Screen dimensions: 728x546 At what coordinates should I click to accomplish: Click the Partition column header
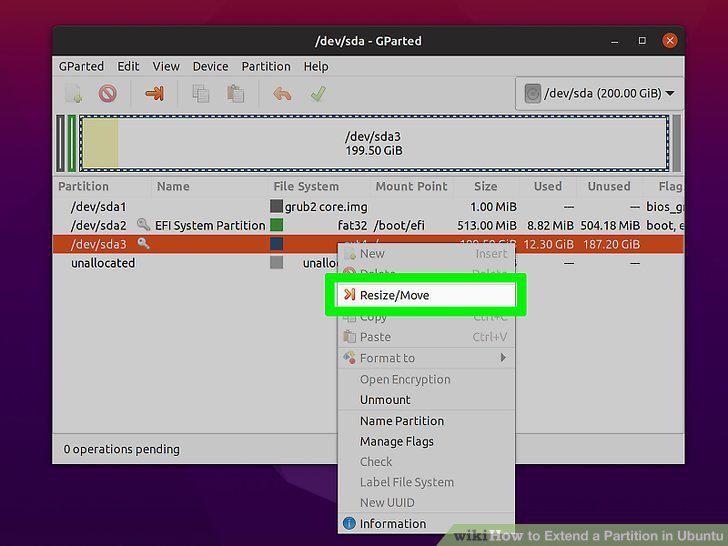point(84,186)
